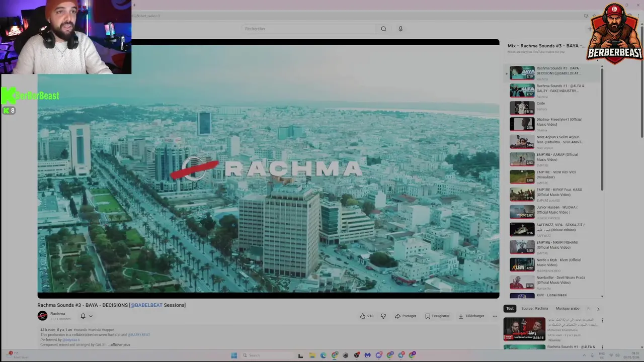The width and height of the screenshot is (644, 362).
Task: Expand description with afficher plus
Action: coord(120,345)
